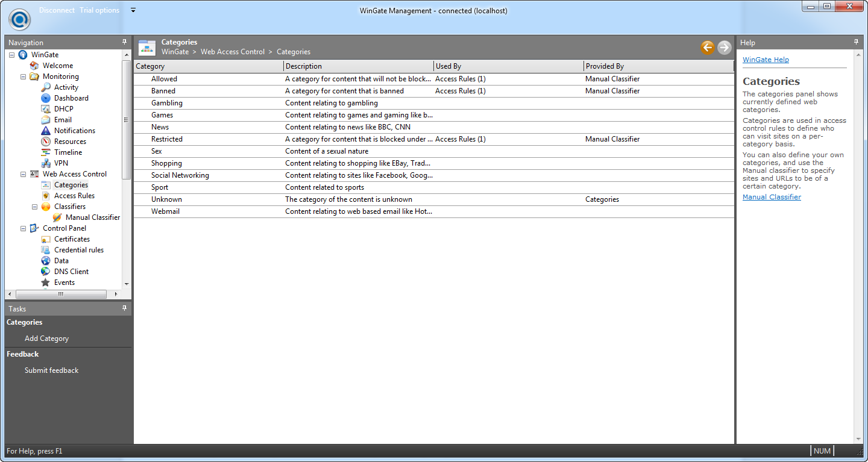Click the Certificates icon in Control Panel
Image resolution: width=868 pixels, height=462 pixels.
[45, 239]
